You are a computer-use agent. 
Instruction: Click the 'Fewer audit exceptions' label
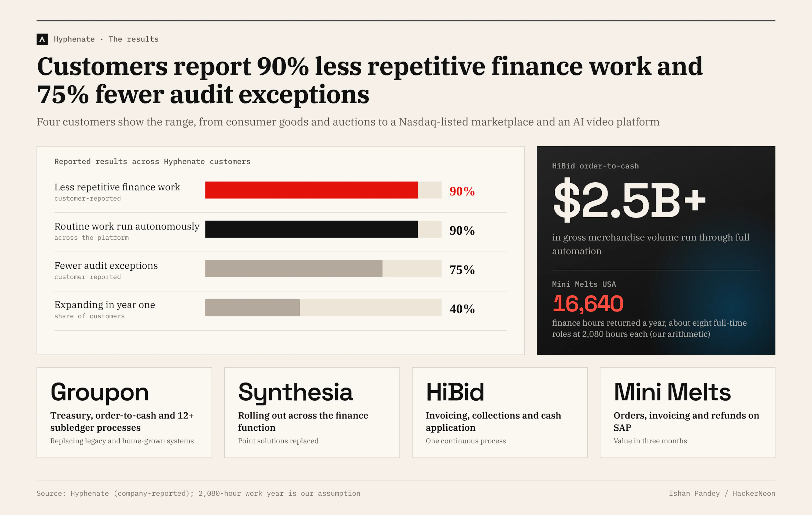[x=106, y=266]
